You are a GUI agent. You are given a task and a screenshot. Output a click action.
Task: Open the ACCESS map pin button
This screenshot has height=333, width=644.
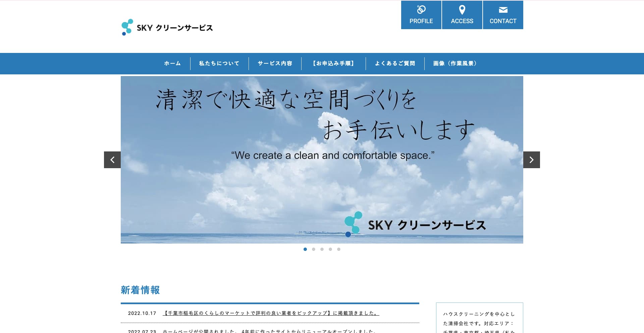click(x=462, y=15)
